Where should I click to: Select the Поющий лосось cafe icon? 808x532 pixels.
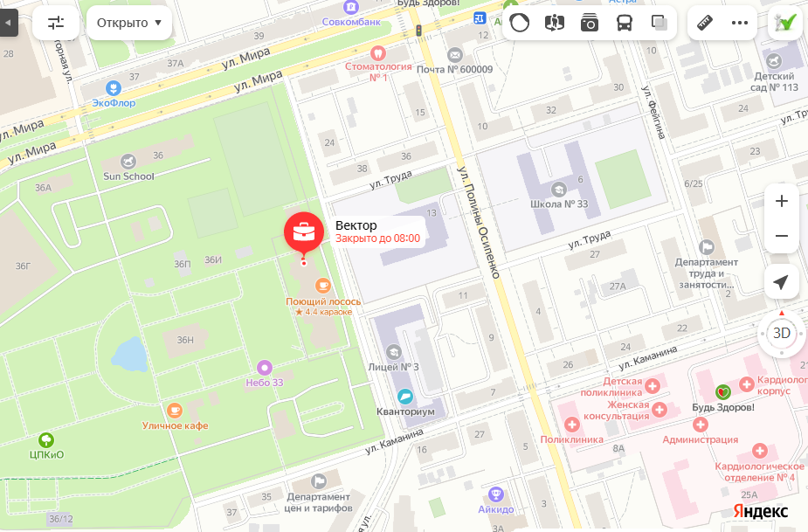323,285
